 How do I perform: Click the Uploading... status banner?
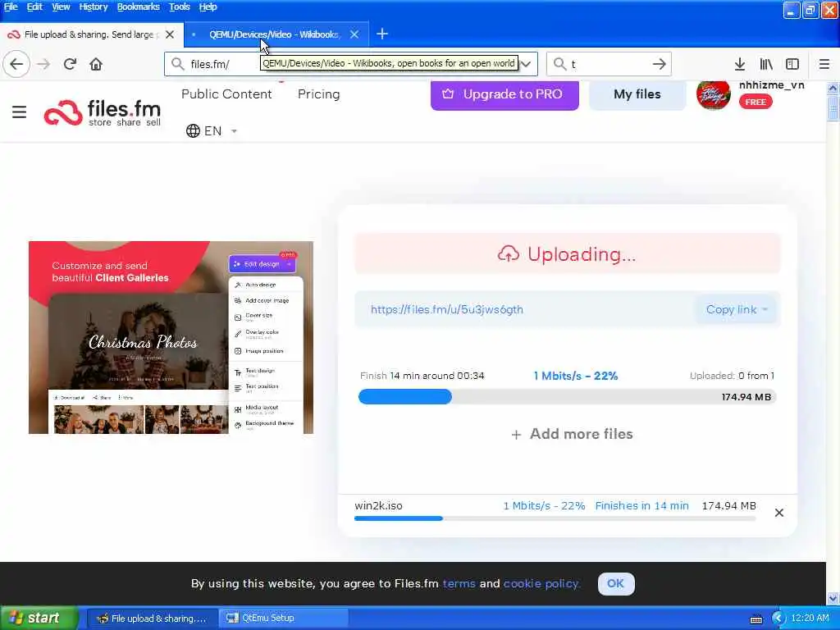[568, 254]
